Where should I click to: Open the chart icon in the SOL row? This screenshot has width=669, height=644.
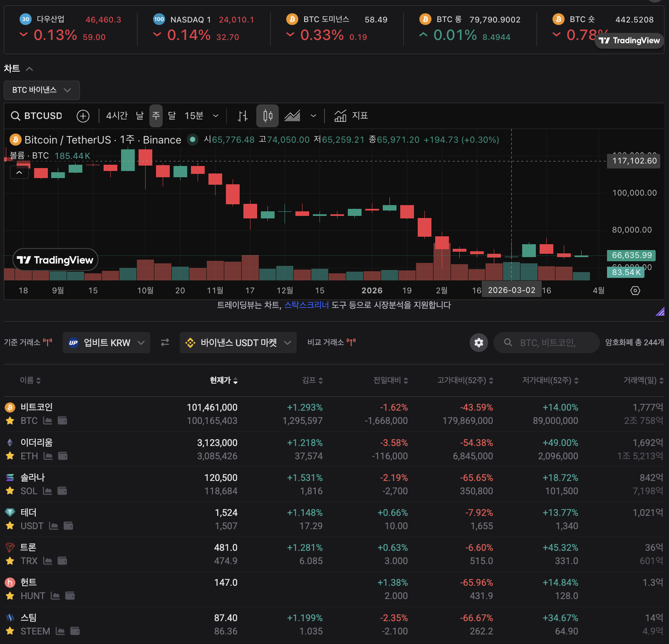[x=47, y=491]
